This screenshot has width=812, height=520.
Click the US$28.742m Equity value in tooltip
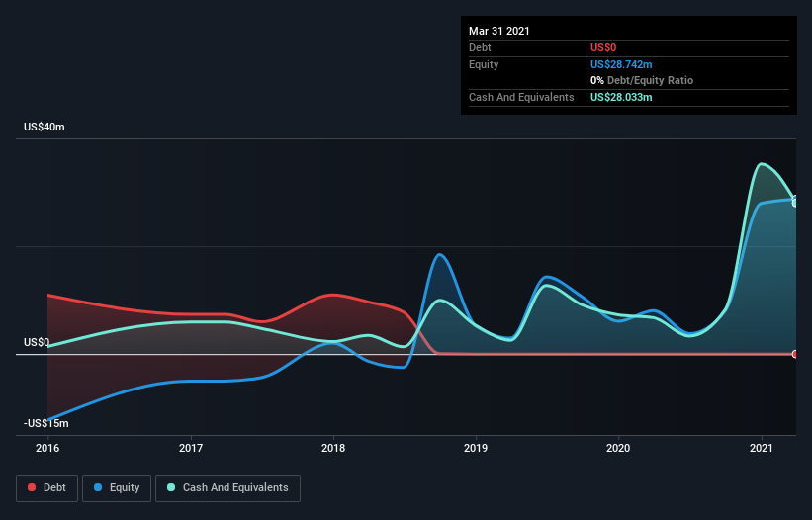(x=621, y=64)
